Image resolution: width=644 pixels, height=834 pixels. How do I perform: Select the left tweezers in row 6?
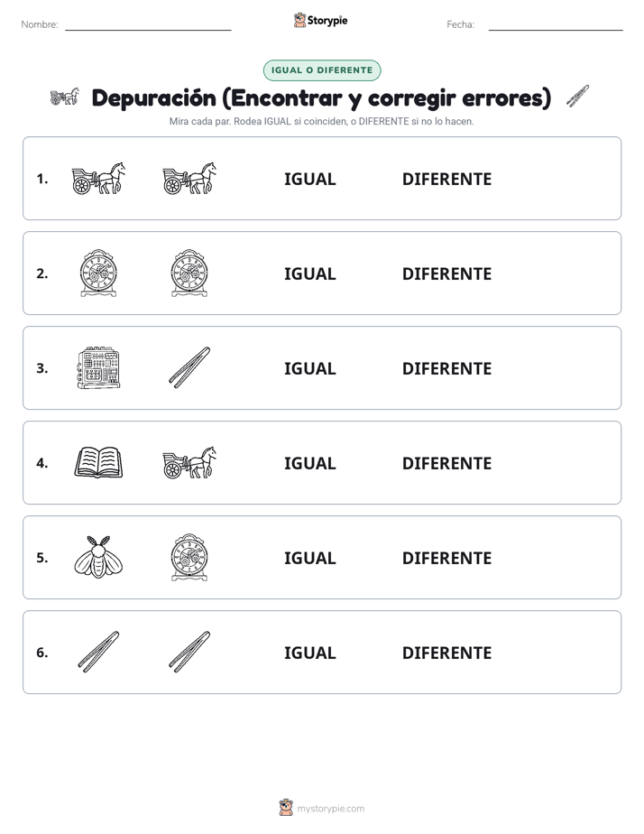coord(99,652)
